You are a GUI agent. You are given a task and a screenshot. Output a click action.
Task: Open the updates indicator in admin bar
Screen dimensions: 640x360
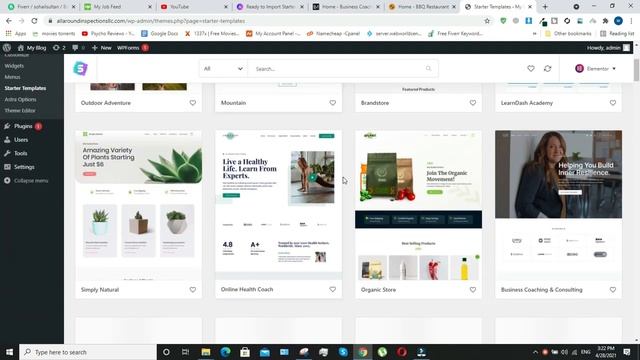pos(59,48)
